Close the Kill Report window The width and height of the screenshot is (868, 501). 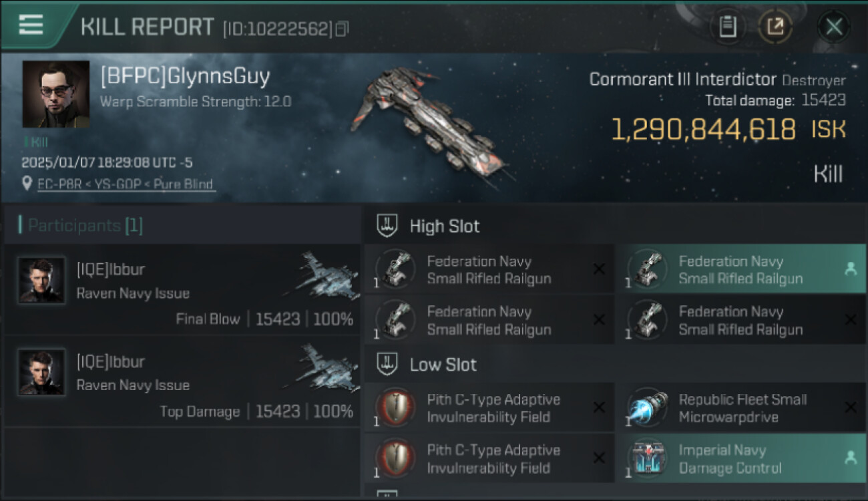point(834,27)
